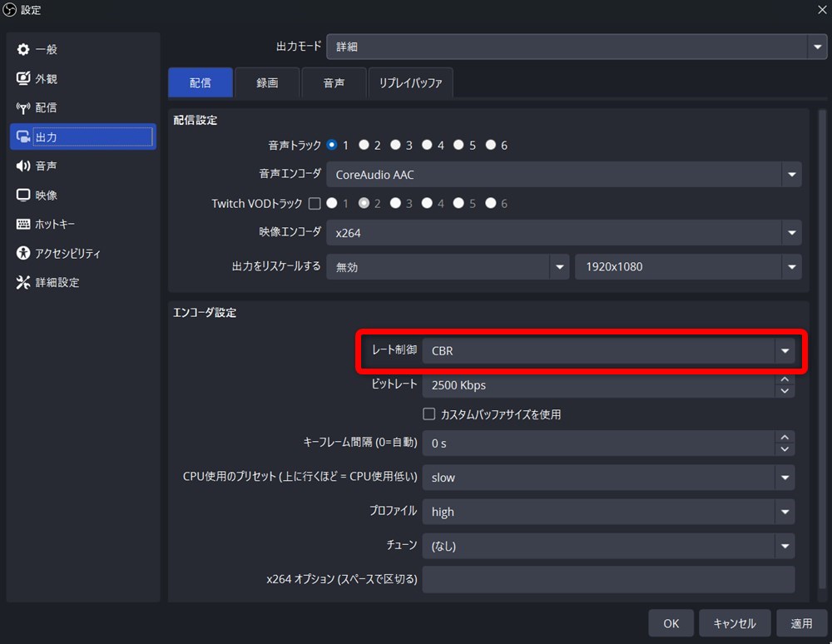Select audio track 2 radio button
Screen dimensions: 832x644
(x=364, y=145)
